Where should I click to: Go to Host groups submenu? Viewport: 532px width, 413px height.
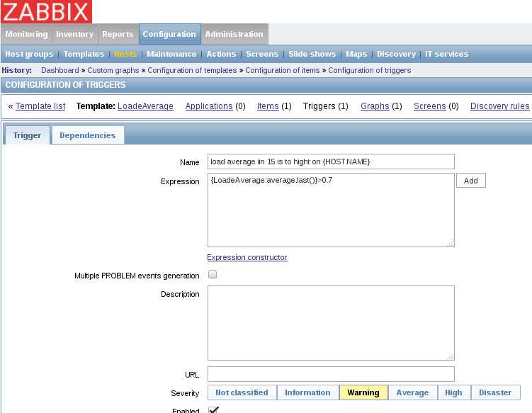click(x=29, y=54)
